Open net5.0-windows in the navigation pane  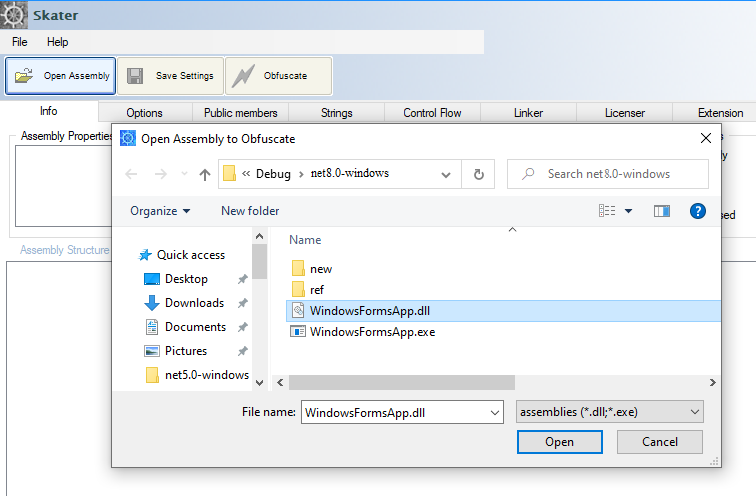197,375
